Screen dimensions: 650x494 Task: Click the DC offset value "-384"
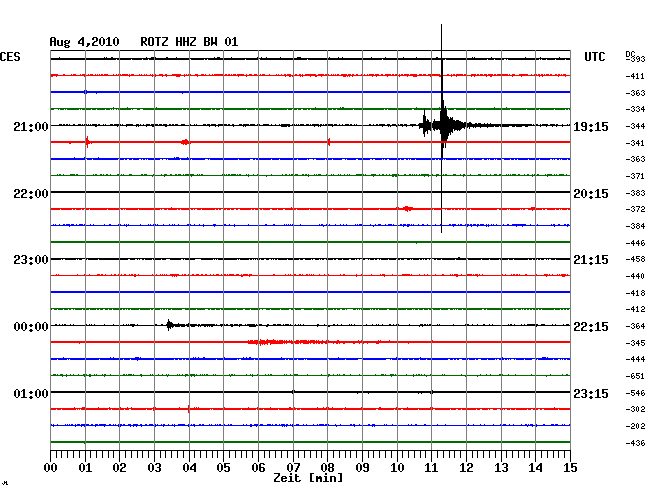pos(635,226)
